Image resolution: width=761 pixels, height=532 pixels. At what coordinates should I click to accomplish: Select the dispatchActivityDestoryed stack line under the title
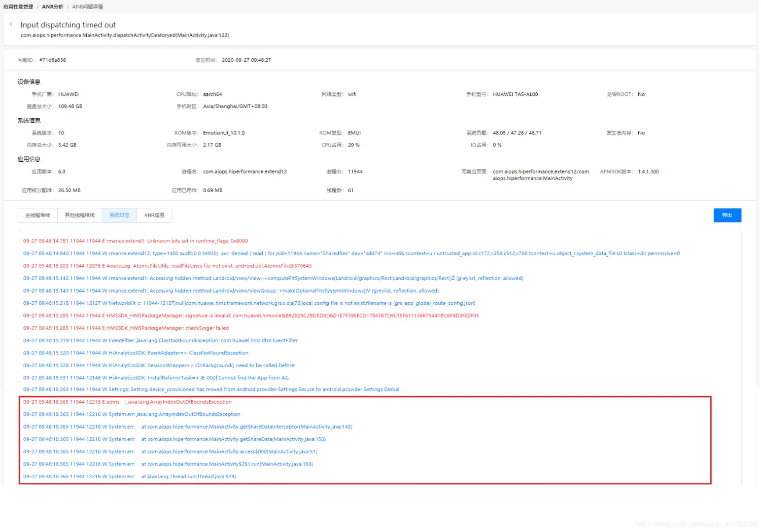click(x=125, y=36)
